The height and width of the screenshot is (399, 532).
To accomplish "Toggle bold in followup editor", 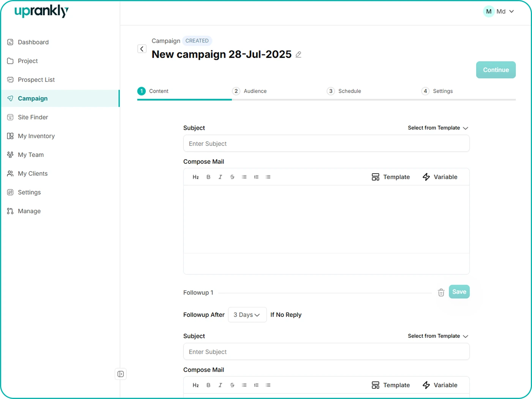I will (x=208, y=385).
